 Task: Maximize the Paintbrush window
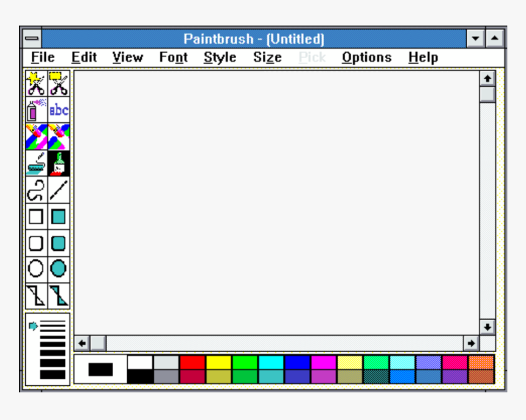(x=494, y=39)
